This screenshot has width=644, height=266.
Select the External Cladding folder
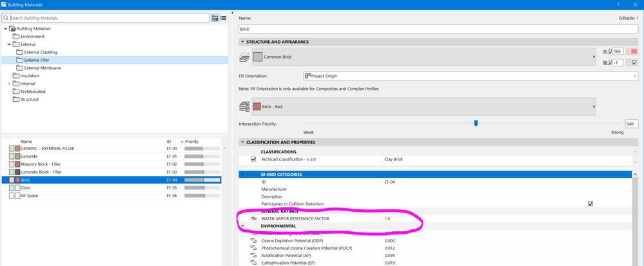coord(40,52)
